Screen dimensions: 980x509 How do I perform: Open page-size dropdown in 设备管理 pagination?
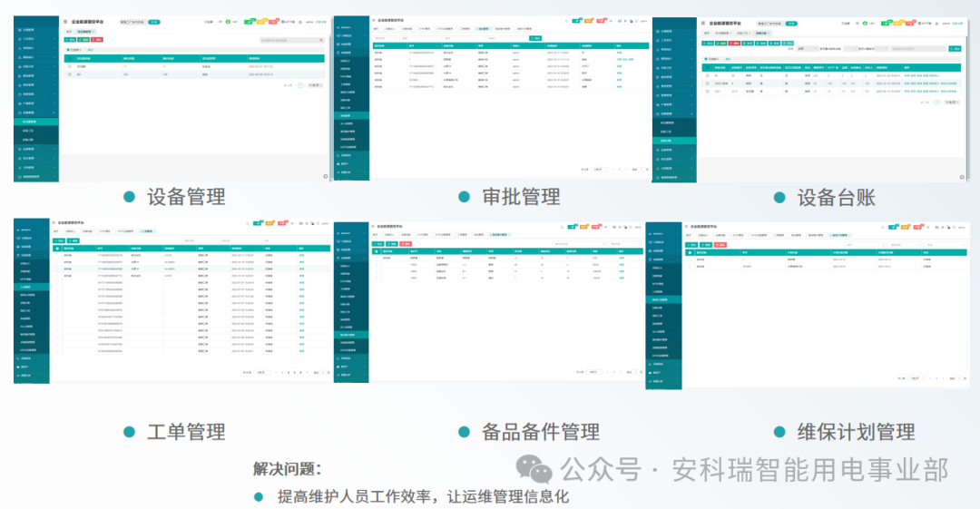[x=315, y=85]
